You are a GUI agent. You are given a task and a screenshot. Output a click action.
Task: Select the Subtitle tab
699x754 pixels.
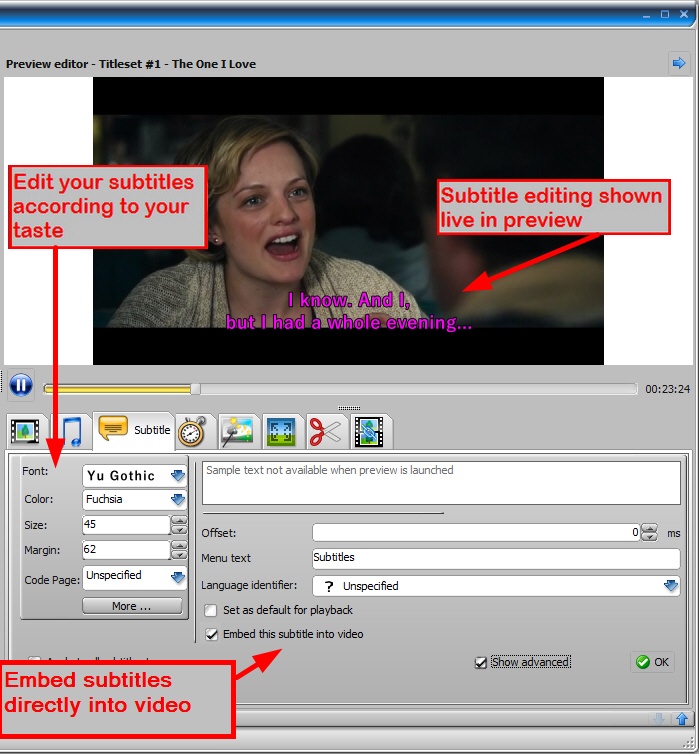[134, 429]
